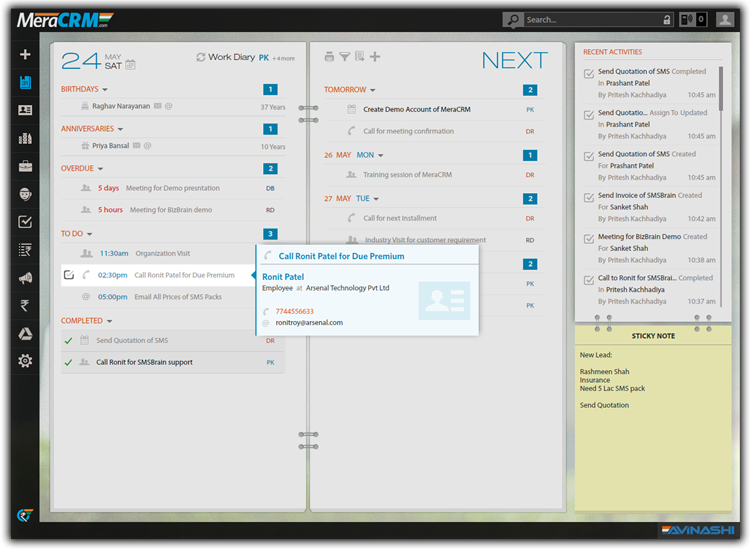Click the ronitroy@arsenal.com email link
750x550 pixels.
coord(310,323)
